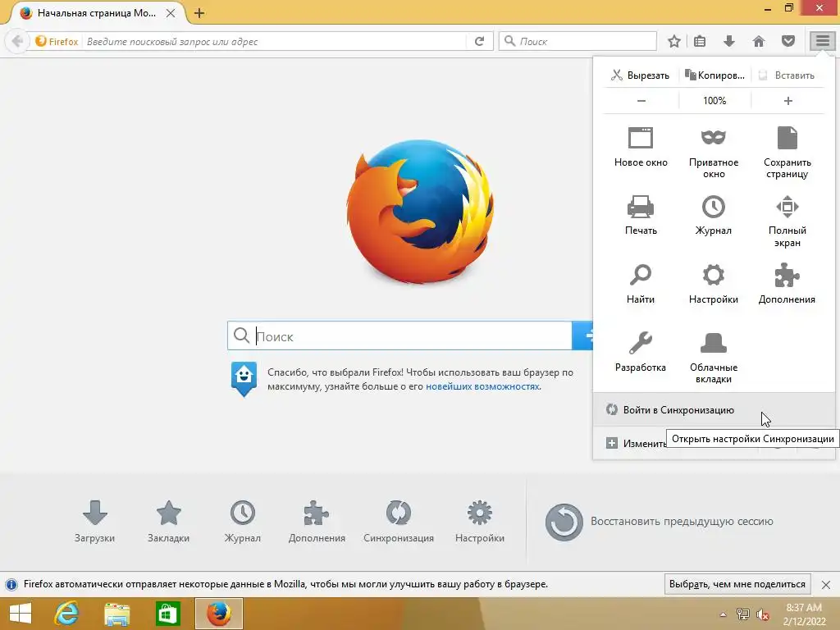Open Pocket icon in toolbar
This screenshot has height=630, width=840.
pyautogui.click(x=788, y=41)
